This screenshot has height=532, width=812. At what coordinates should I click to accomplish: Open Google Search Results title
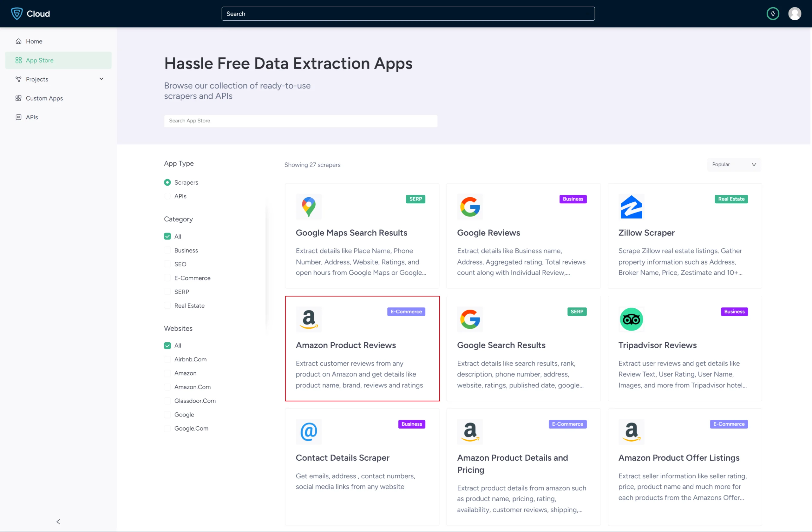pyautogui.click(x=501, y=345)
